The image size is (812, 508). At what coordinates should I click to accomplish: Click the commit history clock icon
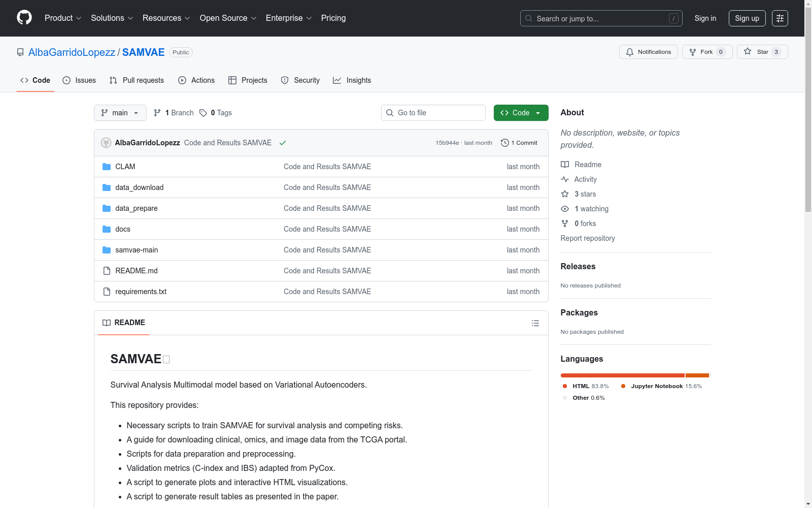pos(504,143)
